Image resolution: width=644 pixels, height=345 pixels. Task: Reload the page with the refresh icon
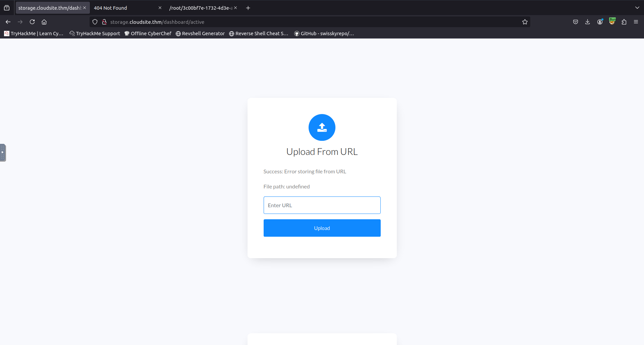[32, 22]
